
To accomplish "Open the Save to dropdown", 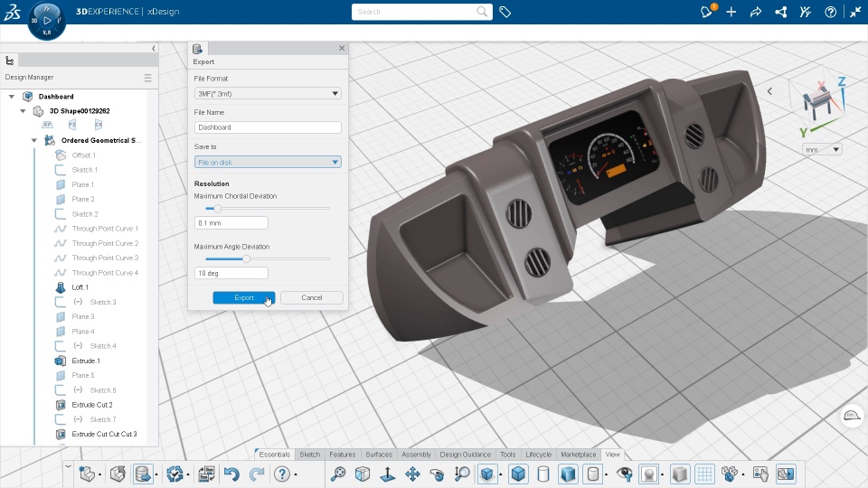I will coord(268,162).
